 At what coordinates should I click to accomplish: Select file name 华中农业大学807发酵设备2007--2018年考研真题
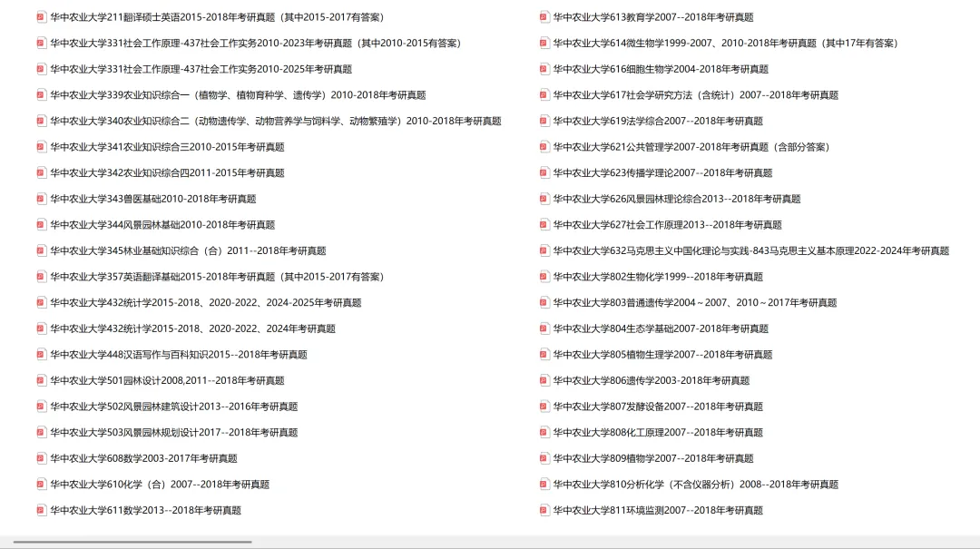(x=658, y=407)
